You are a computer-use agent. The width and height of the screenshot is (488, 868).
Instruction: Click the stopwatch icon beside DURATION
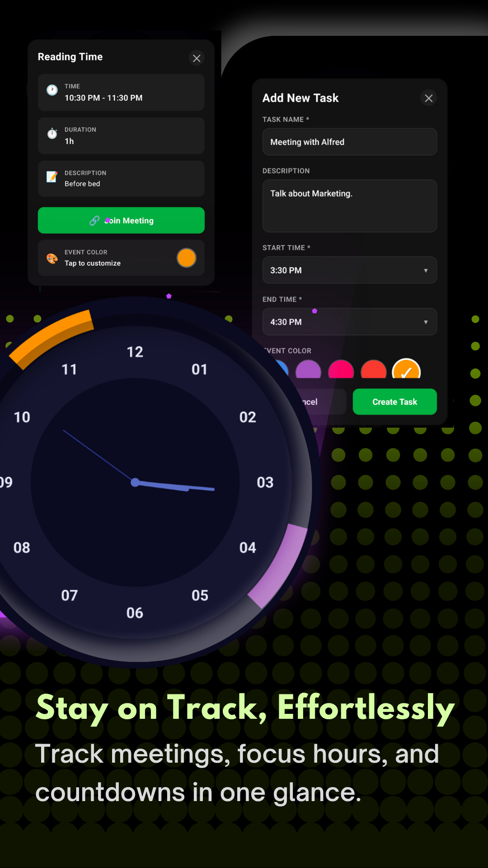pyautogui.click(x=52, y=133)
